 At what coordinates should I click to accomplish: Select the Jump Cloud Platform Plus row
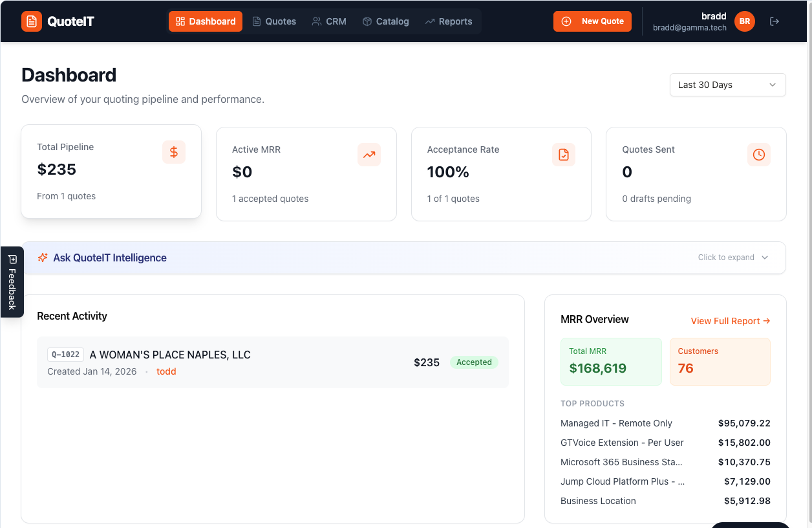coord(665,481)
